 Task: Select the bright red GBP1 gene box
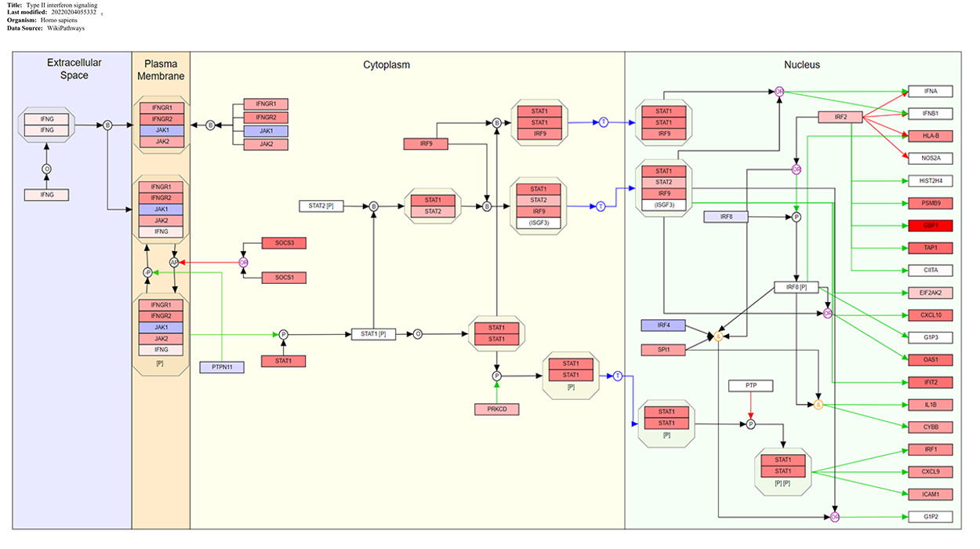pyautogui.click(x=930, y=226)
